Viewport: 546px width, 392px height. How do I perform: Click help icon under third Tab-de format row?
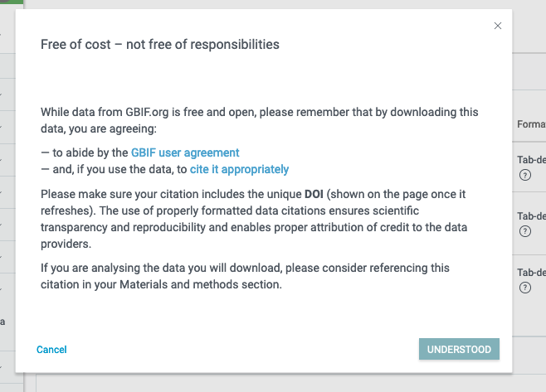[x=524, y=288]
